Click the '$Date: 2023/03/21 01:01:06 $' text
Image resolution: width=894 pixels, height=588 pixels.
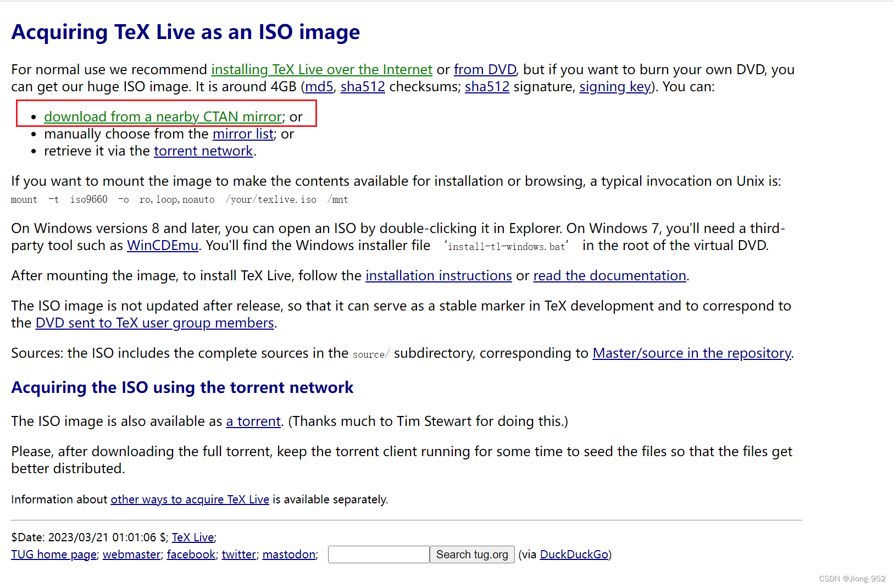click(x=88, y=537)
